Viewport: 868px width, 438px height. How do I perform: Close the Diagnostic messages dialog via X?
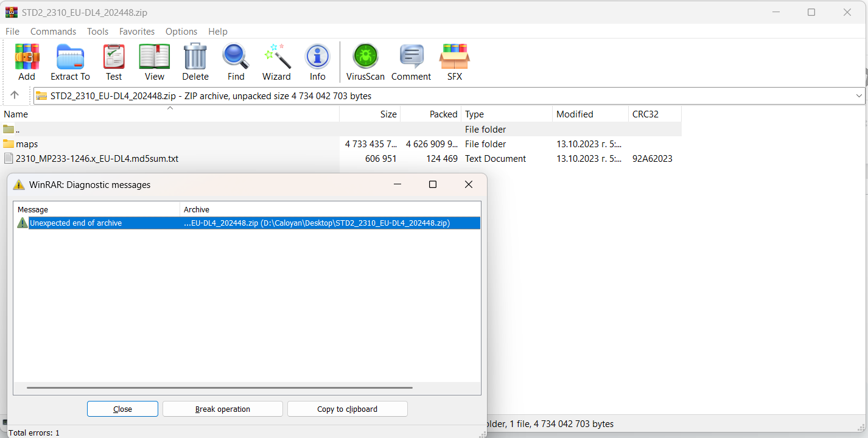pyautogui.click(x=469, y=184)
